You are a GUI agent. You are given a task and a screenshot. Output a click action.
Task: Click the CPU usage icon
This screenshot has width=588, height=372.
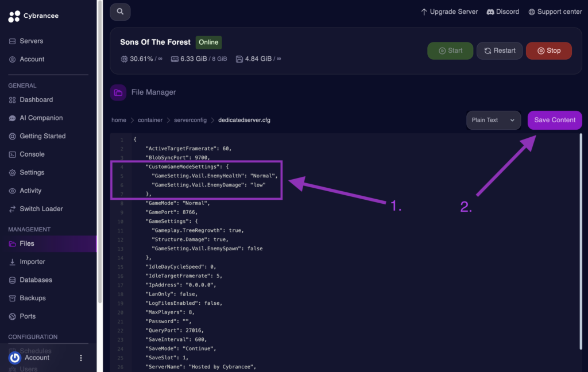pyautogui.click(x=124, y=59)
